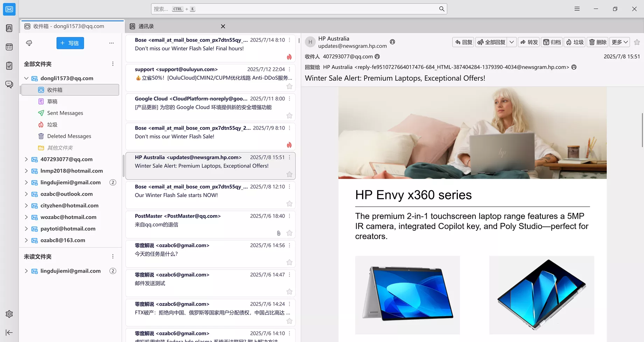The image size is (644, 342).
Task: Click sender contact icon next to updates@newsgram.hp.com
Action: [392, 42]
